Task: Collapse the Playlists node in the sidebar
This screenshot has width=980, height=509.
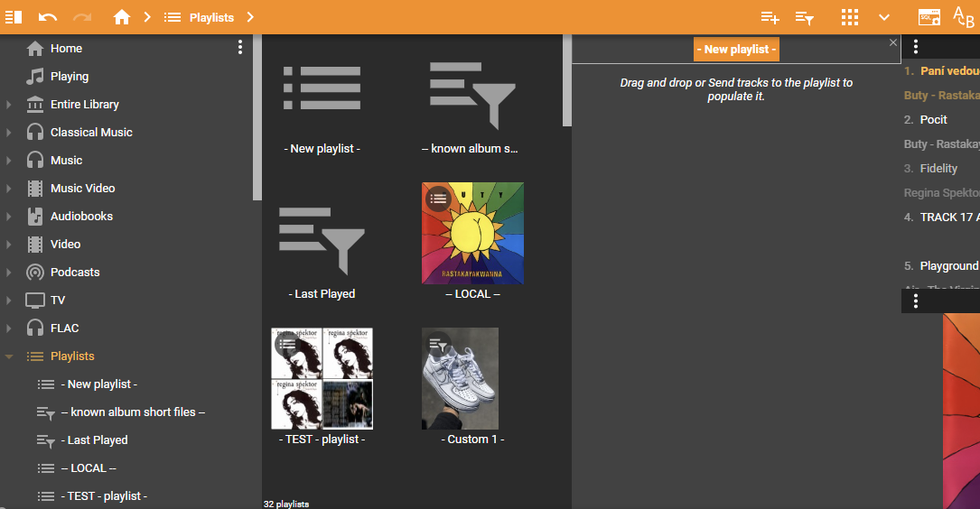Action: click(9, 356)
